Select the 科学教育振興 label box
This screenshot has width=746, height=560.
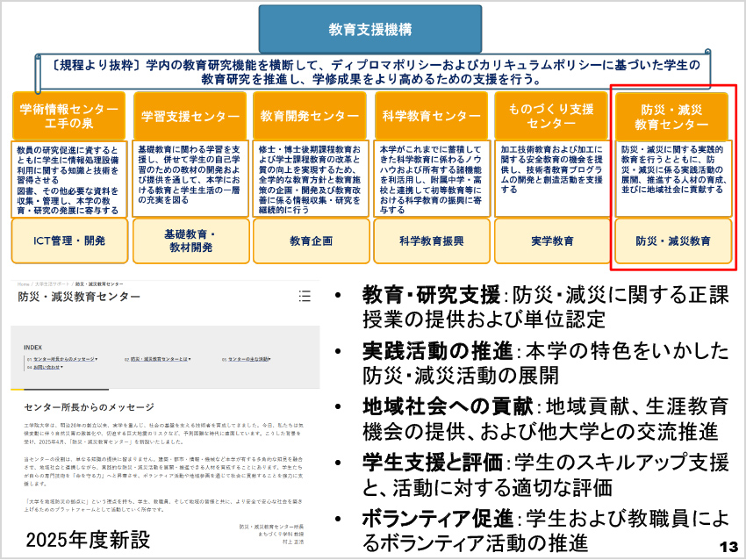(431, 241)
